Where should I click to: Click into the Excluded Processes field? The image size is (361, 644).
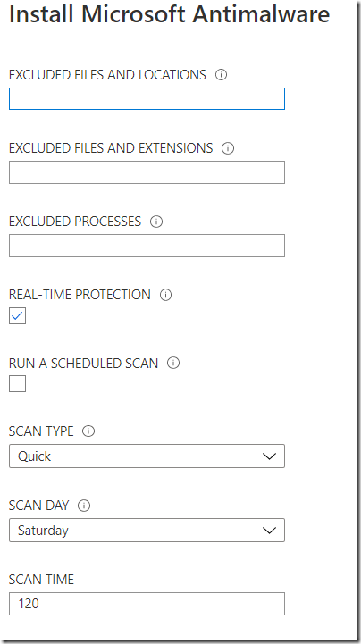point(147,246)
